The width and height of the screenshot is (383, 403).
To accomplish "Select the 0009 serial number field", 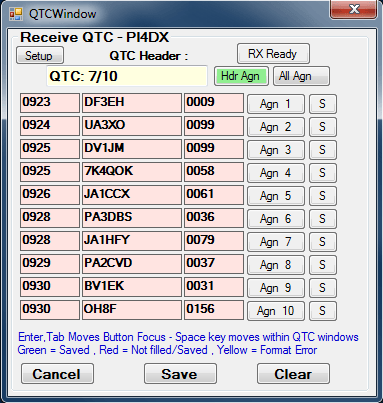I will [214, 103].
